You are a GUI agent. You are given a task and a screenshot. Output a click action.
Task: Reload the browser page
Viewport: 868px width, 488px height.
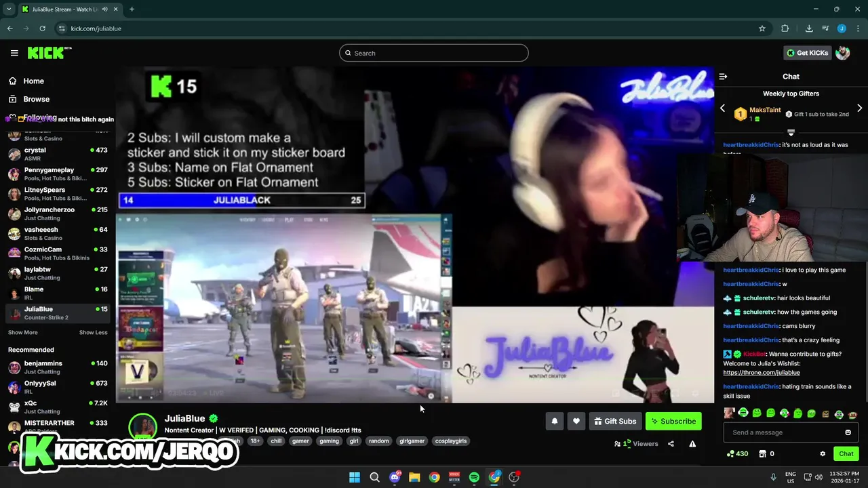pos(42,28)
